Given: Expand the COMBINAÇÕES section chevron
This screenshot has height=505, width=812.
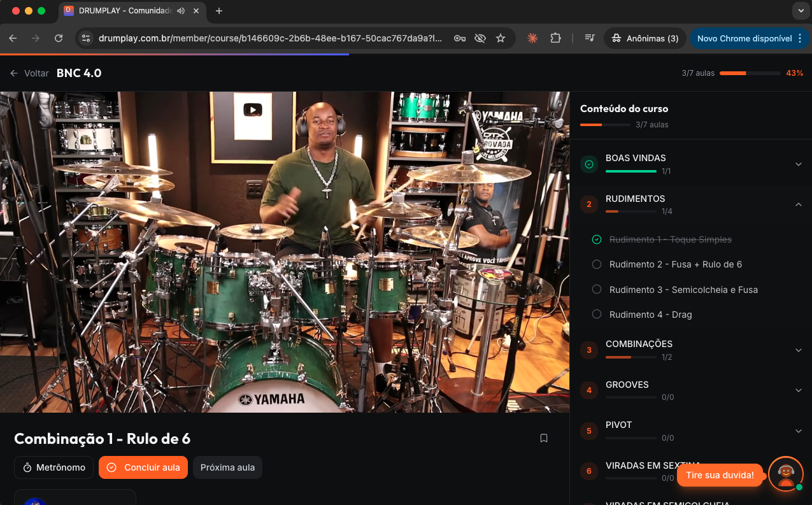Looking at the screenshot, I should point(799,350).
